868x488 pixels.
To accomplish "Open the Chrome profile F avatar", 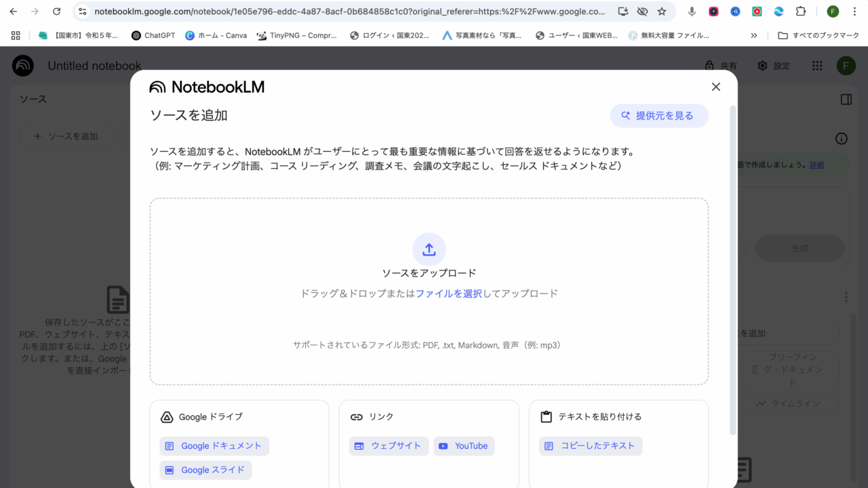I will pos(833,12).
